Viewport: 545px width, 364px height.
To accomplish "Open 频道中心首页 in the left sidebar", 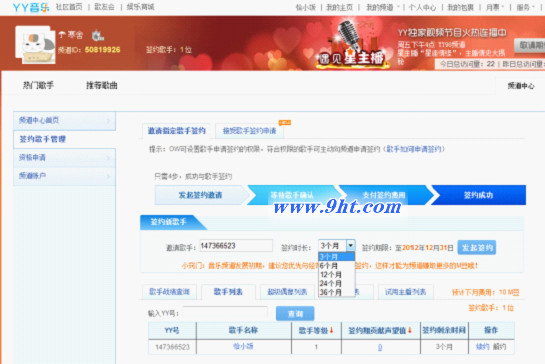I will (64, 120).
